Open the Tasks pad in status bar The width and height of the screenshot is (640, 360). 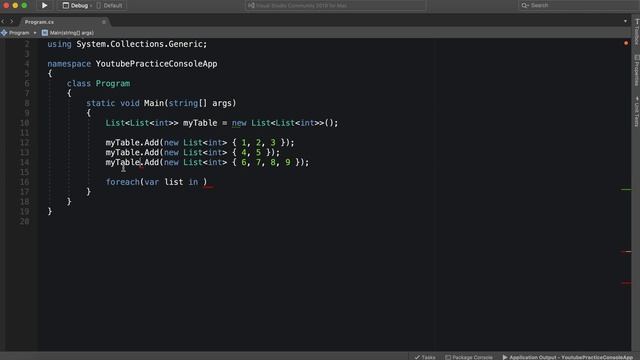tap(425, 357)
